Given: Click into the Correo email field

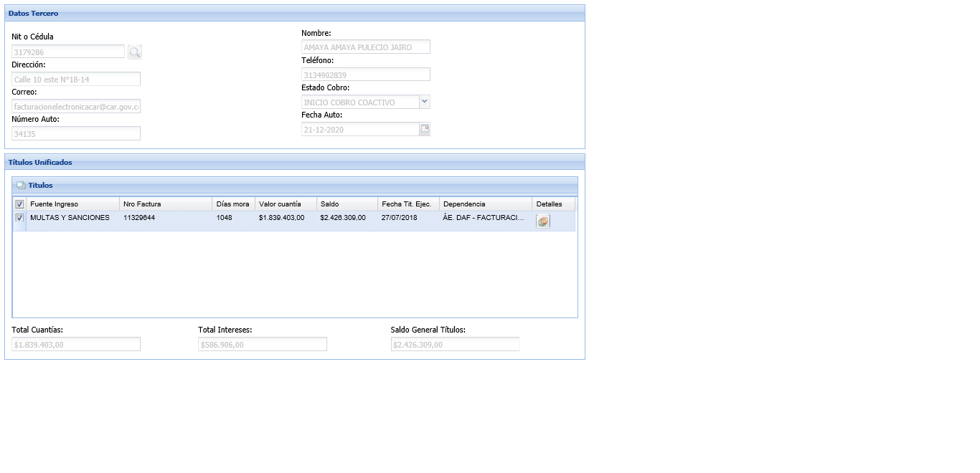Looking at the screenshot, I should [x=76, y=106].
